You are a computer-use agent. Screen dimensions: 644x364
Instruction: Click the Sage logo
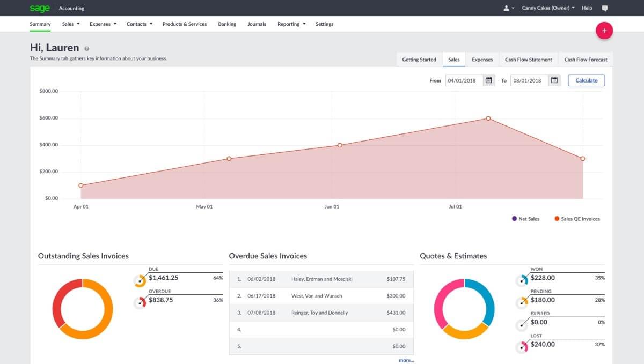[x=40, y=8]
